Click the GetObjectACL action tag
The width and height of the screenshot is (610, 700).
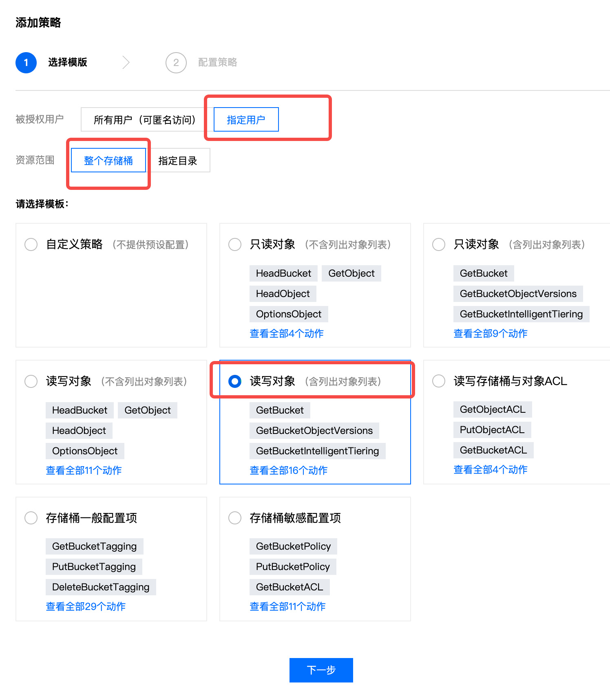[493, 409]
